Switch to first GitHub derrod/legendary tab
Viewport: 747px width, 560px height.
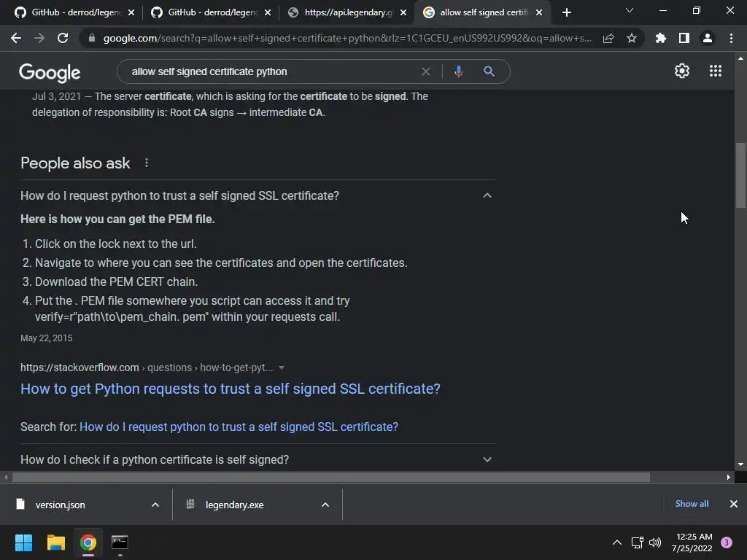pyautogui.click(x=74, y=12)
